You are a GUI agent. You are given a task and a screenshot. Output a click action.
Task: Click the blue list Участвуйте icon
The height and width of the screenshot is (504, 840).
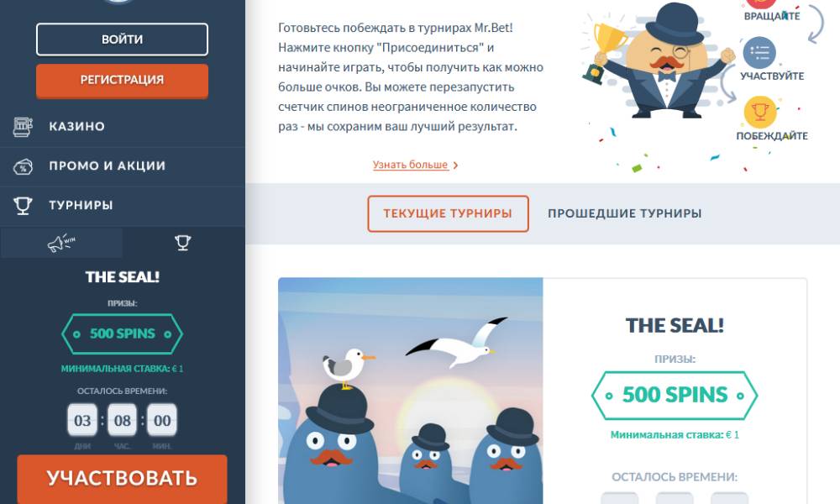click(759, 52)
